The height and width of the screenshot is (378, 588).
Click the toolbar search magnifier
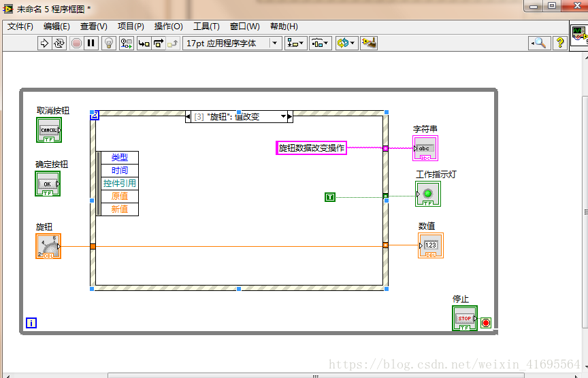click(538, 43)
